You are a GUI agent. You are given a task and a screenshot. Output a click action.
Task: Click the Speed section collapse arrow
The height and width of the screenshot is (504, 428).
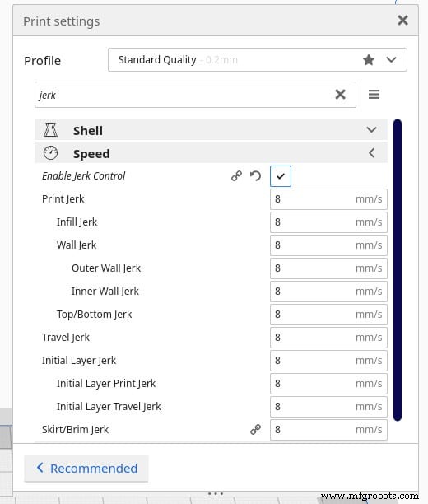[371, 153]
